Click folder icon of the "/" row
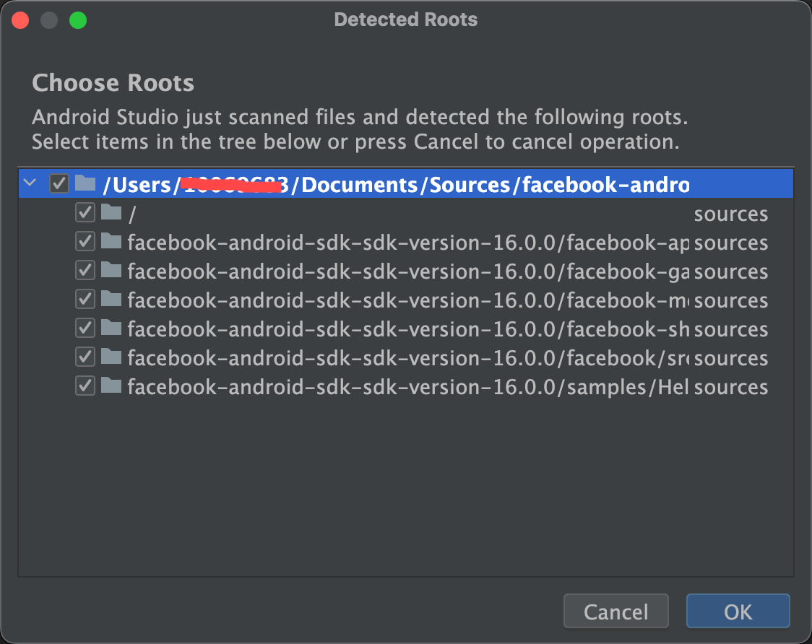 [111, 212]
